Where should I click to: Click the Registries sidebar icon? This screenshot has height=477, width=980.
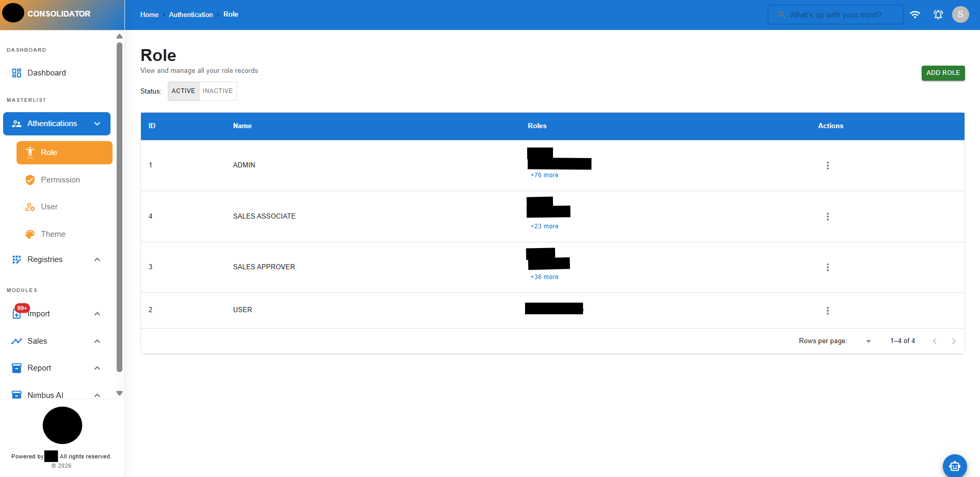[x=16, y=259]
